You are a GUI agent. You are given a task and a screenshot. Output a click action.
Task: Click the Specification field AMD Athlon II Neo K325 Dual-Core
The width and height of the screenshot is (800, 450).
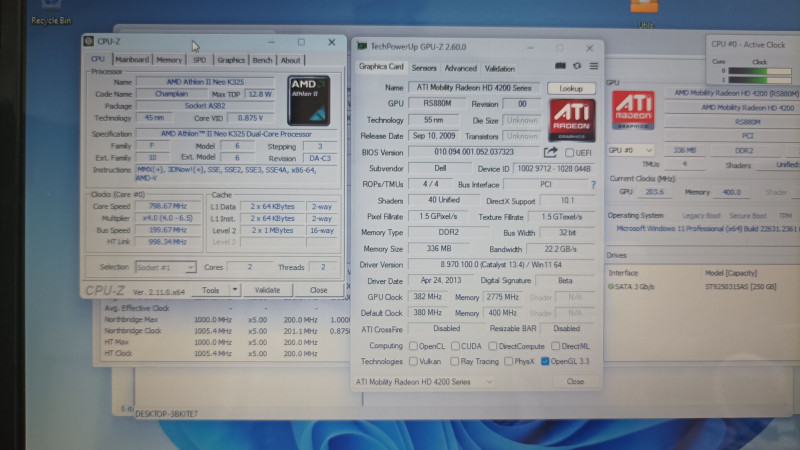pos(236,134)
